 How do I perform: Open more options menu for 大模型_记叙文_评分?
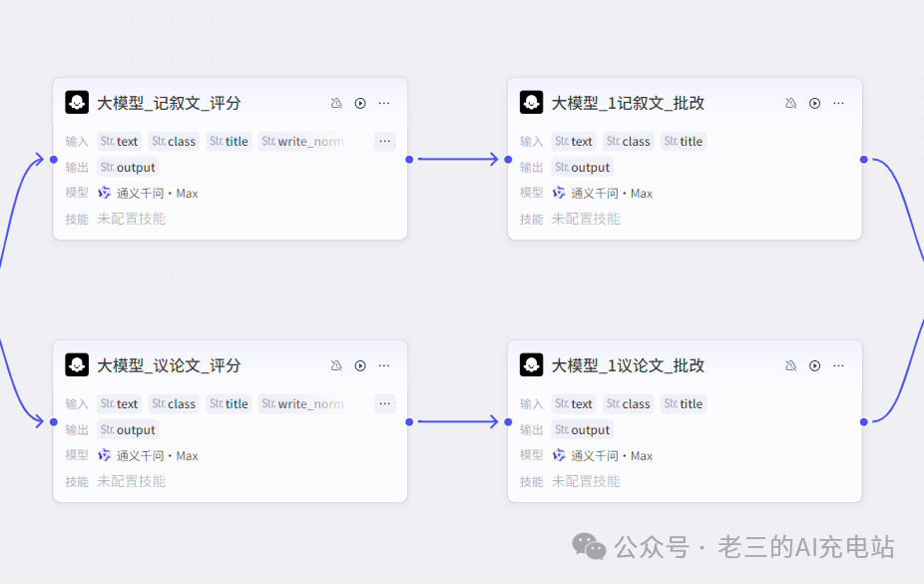click(384, 103)
